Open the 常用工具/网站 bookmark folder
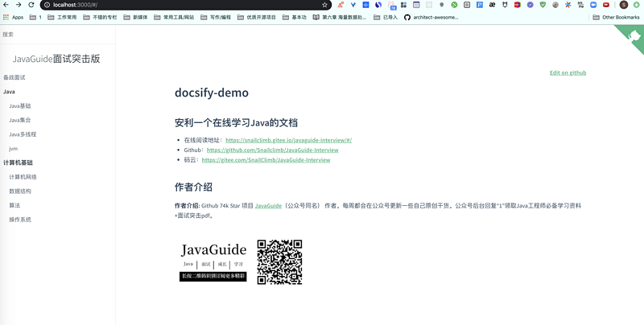This screenshot has height=325, width=644. [174, 17]
